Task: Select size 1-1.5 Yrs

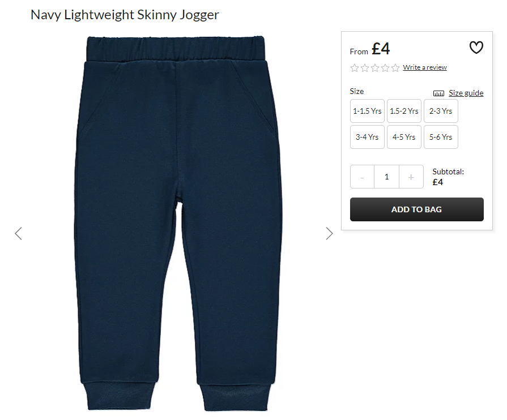Action: click(x=367, y=111)
